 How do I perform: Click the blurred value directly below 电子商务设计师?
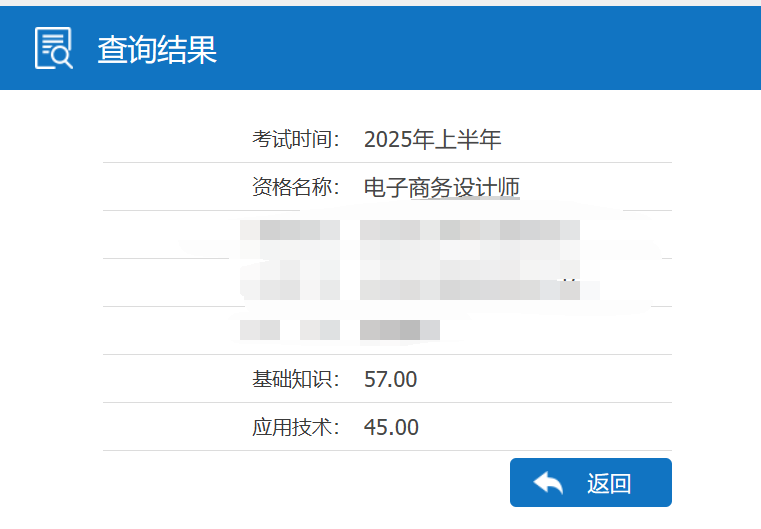[x=470, y=231]
